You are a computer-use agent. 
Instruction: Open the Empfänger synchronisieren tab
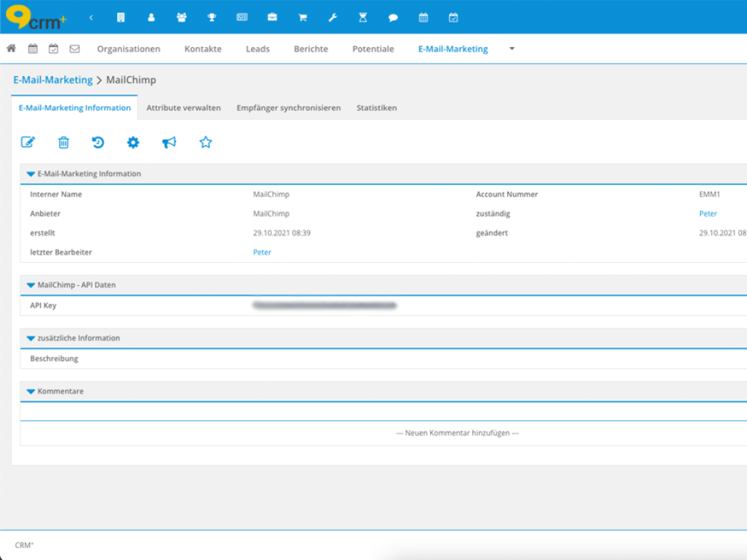(x=288, y=108)
